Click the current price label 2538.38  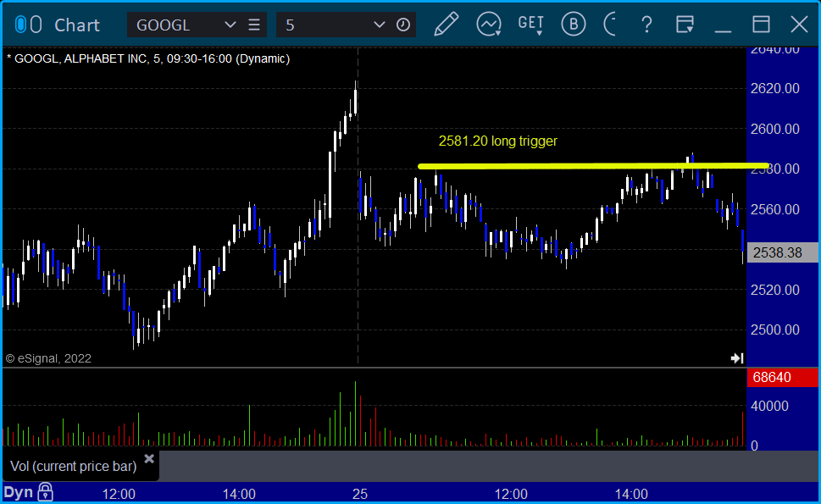782,252
